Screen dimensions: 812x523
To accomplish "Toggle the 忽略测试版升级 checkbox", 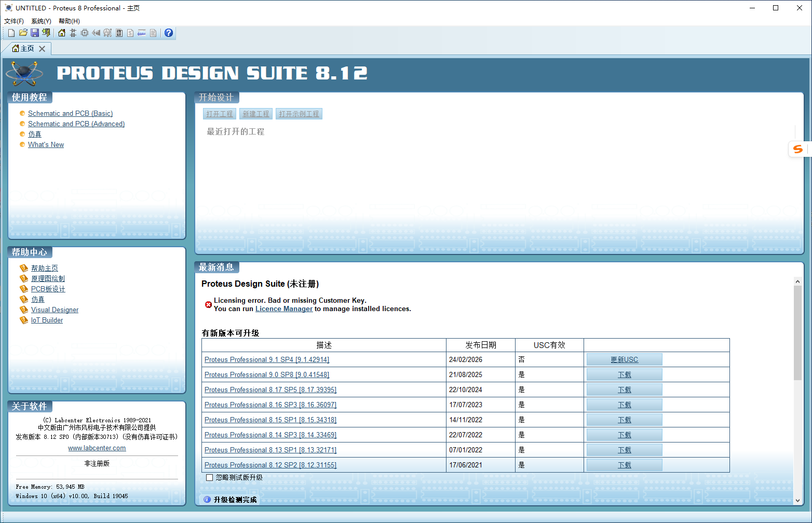I will pos(210,477).
